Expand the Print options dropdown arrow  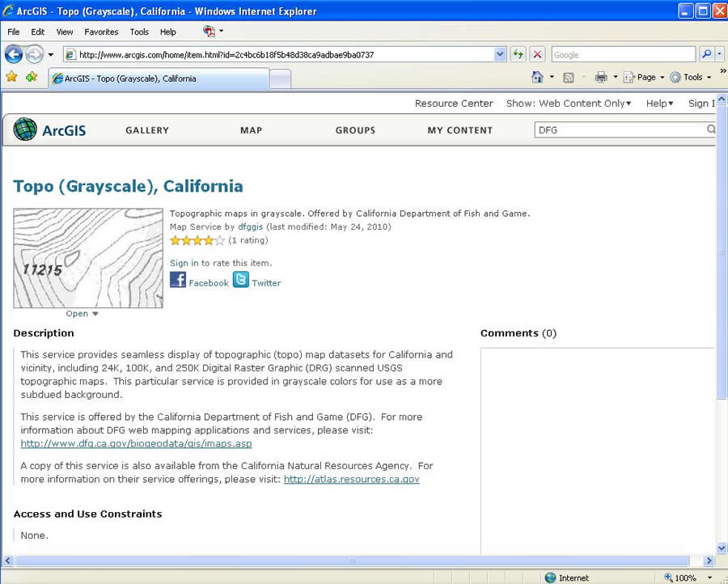click(x=616, y=77)
